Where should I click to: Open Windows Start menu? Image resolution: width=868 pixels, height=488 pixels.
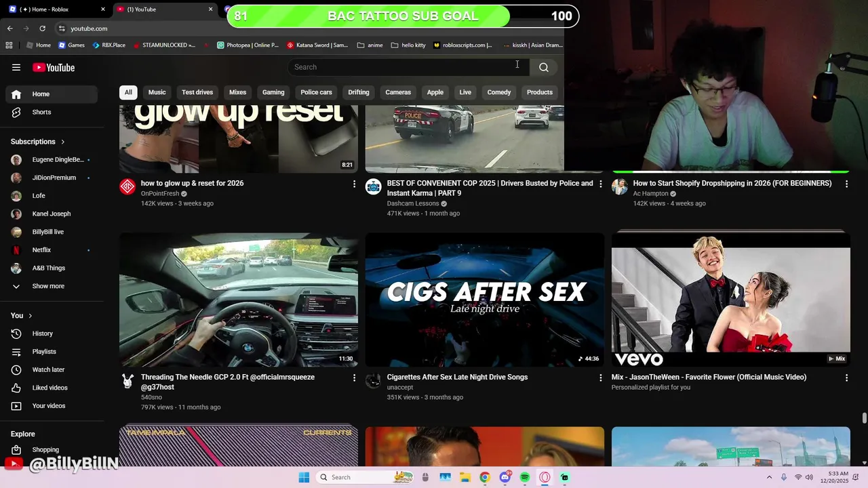(304, 477)
